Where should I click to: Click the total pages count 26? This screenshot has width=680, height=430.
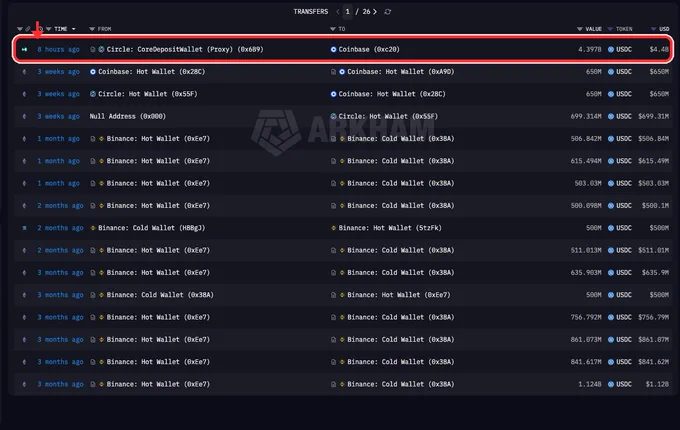point(366,12)
